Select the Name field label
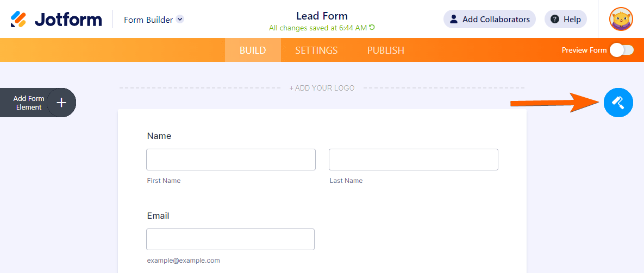 point(159,136)
